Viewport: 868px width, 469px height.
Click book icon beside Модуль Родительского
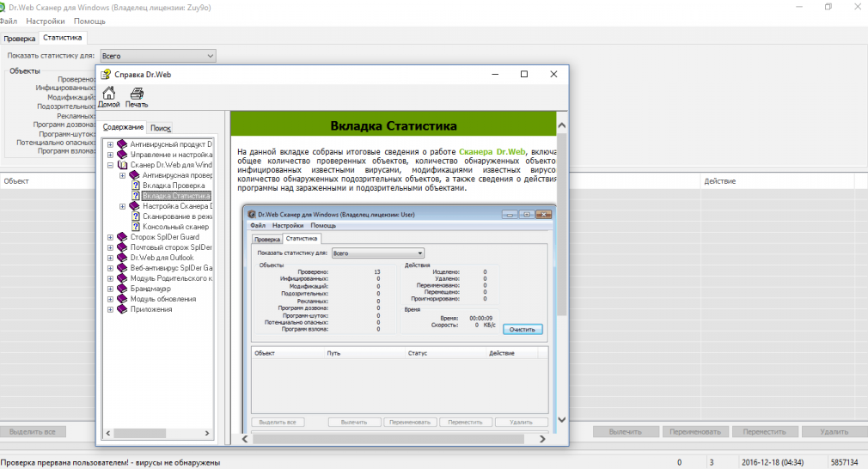[122, 278]
